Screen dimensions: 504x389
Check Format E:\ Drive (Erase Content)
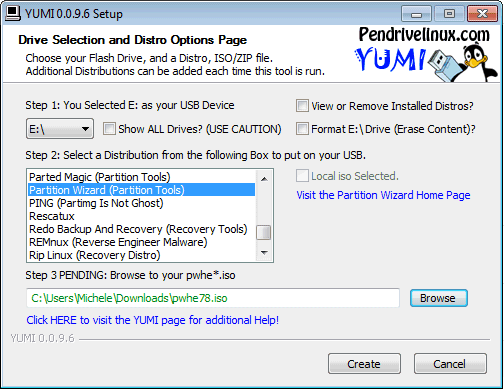click(x=302, y=129)
